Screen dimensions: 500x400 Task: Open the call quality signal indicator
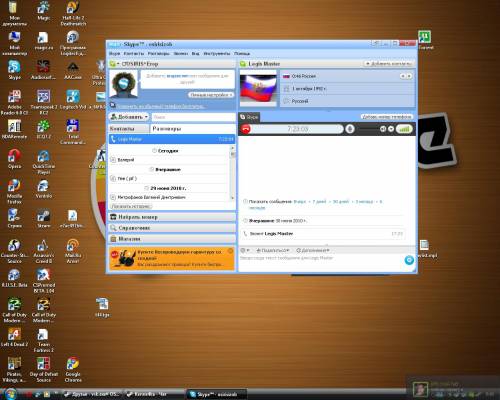404,129
